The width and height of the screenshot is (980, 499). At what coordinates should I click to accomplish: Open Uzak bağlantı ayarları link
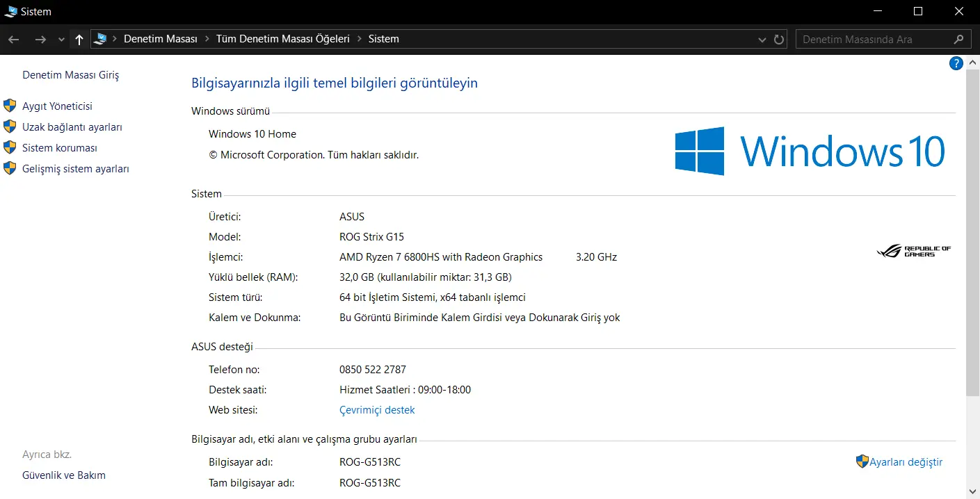(72, 127)
